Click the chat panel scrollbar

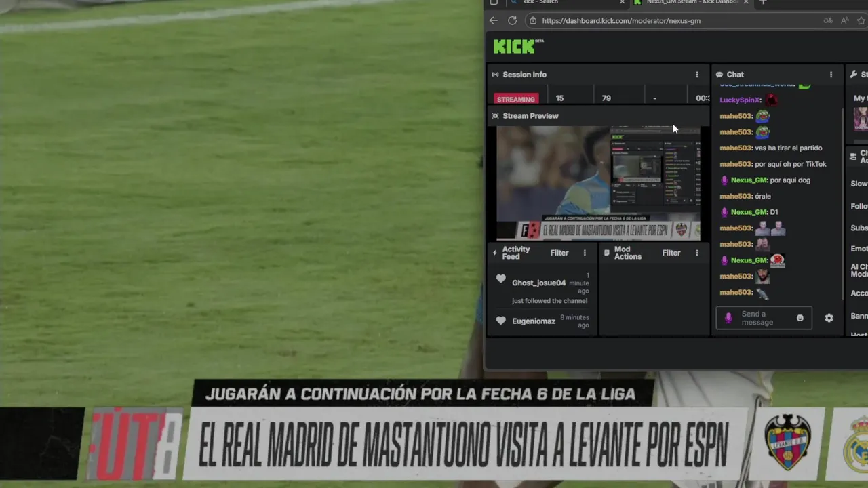pyautogui.click(x=842, y=203)
